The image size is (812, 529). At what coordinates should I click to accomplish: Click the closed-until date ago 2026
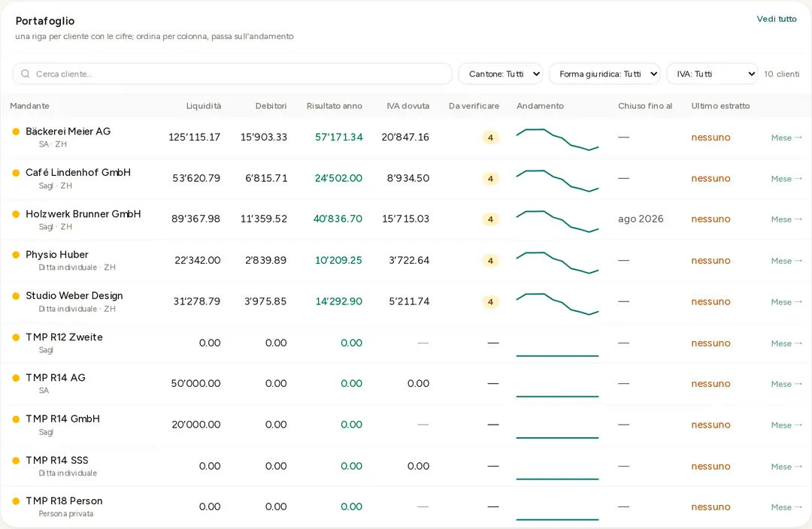[641, 219]
